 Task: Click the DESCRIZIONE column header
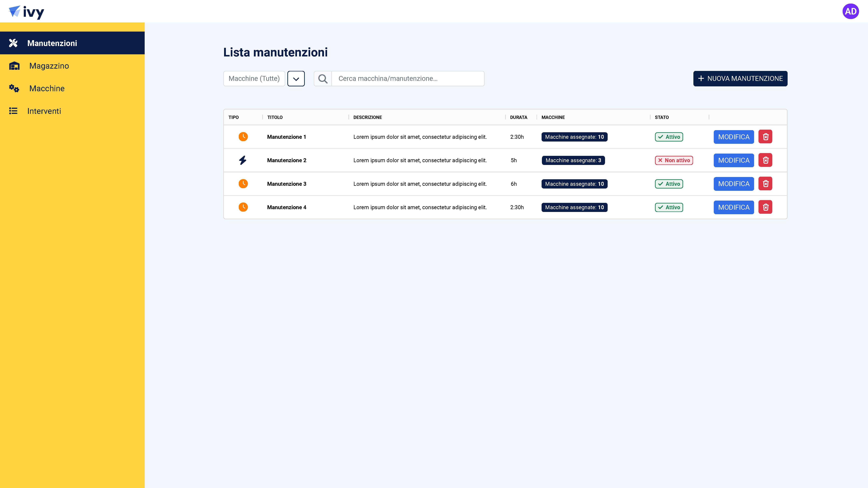point(368,117)
